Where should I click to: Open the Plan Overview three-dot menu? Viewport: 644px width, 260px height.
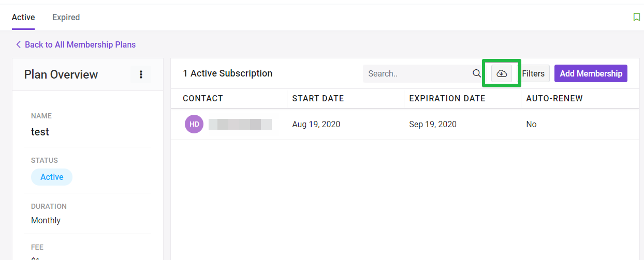141,74
